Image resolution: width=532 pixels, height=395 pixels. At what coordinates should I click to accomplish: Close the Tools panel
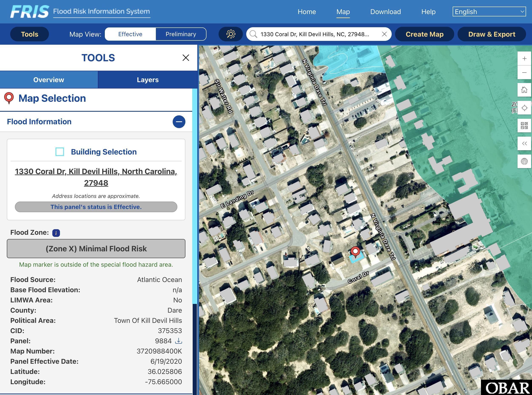186,58
